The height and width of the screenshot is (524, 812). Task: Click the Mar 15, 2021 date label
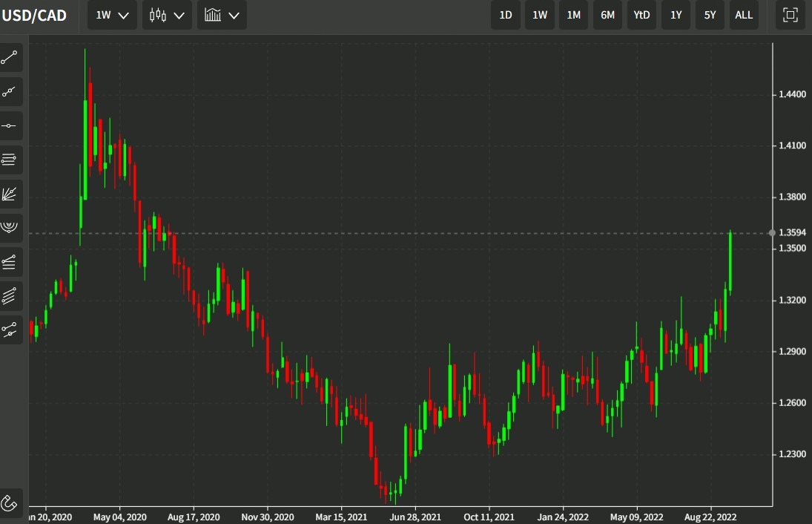tap(341, 517)
